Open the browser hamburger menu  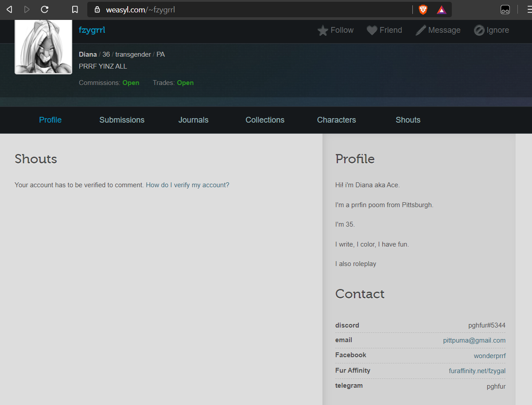529,9
